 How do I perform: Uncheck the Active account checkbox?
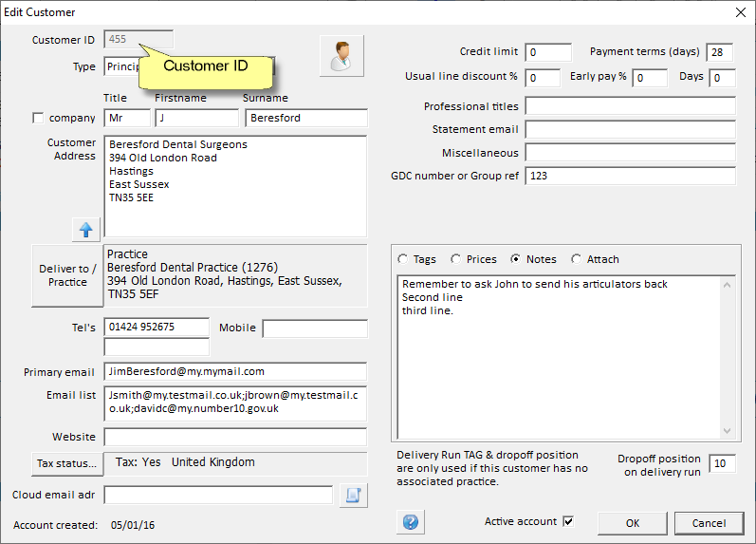point(568,521)
